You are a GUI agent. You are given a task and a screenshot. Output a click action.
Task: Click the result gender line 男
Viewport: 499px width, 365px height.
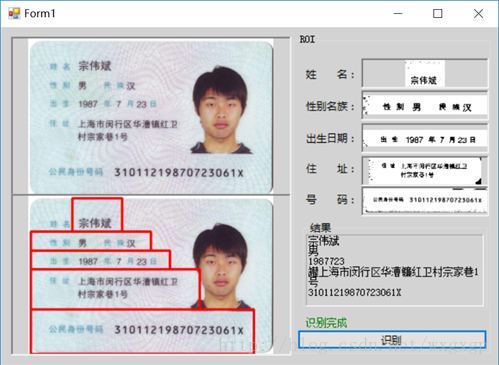coord(313,250)
